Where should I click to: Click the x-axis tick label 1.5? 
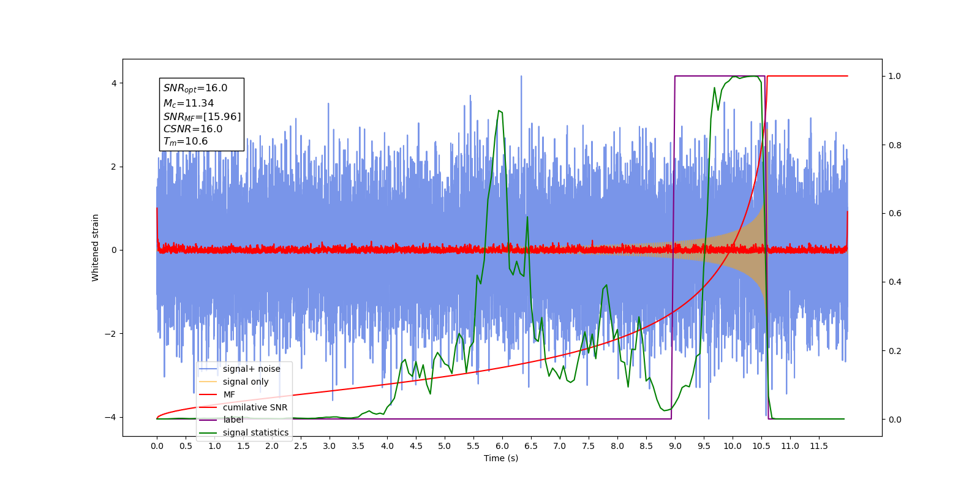(x=243, y=446)
